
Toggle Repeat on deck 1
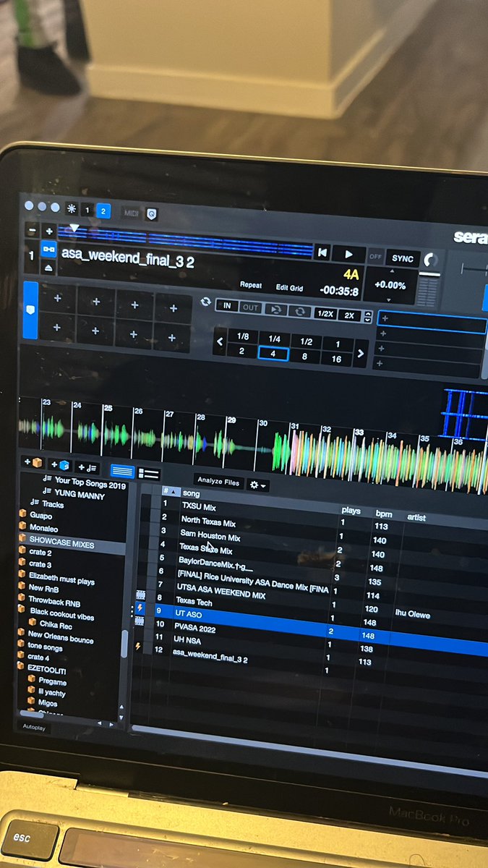251,285
